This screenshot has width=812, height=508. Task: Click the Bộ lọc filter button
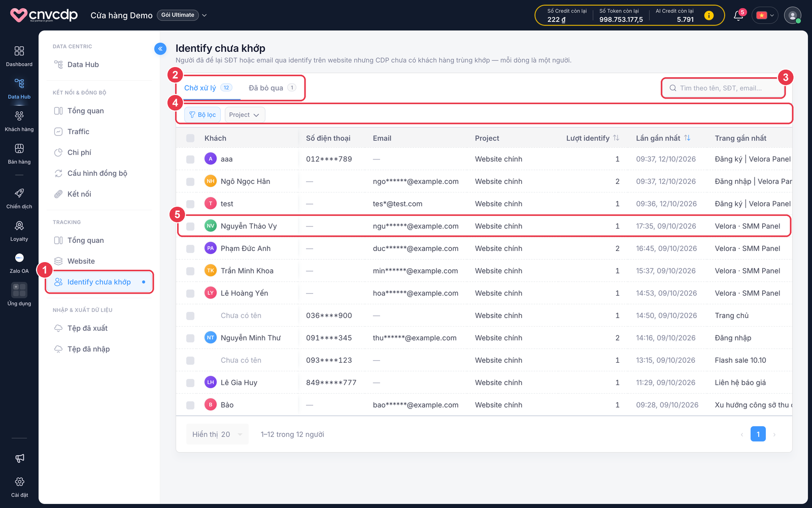coord(202,115)
